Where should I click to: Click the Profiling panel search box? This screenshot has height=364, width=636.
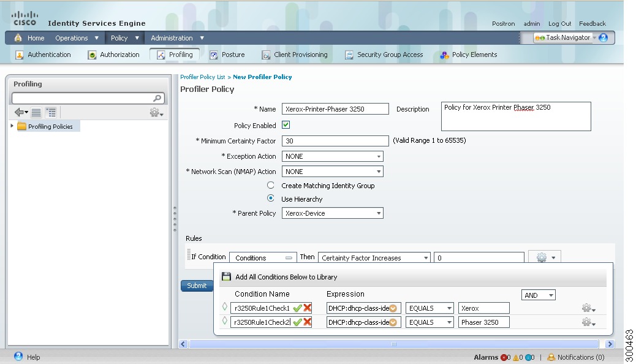(88, 98)
